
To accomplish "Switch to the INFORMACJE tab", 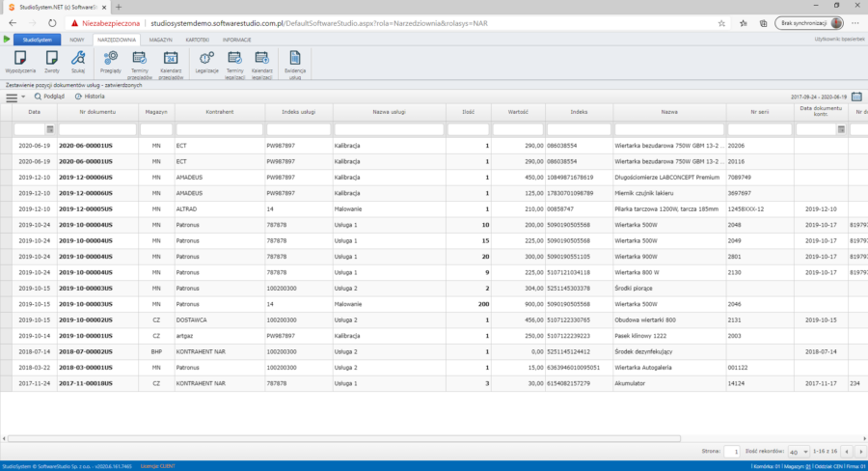I will 237,40.
